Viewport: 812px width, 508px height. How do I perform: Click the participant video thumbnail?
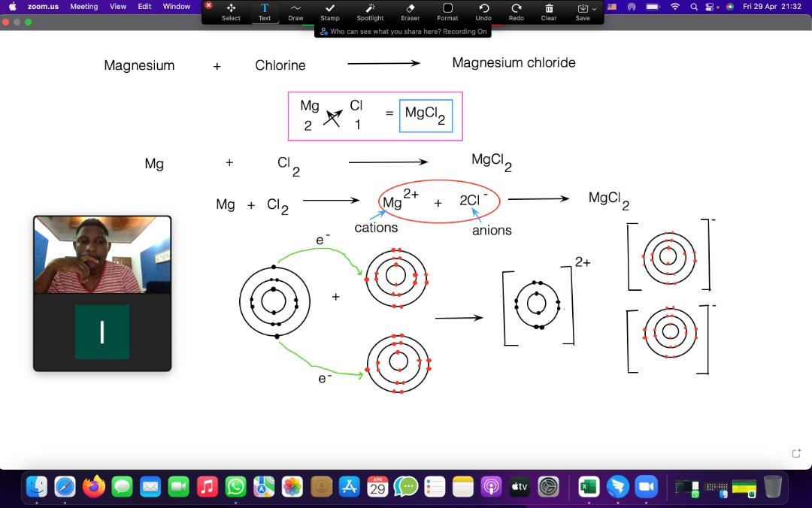(x=102, y=256)
